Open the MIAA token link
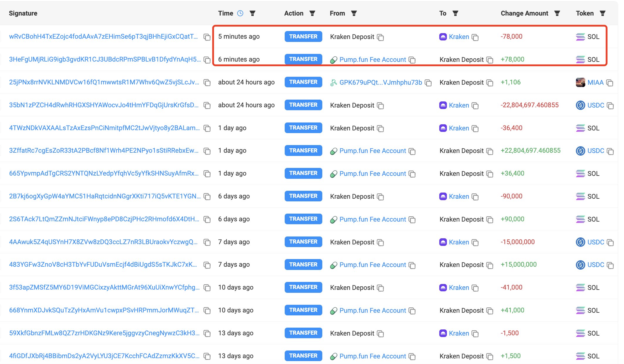624x364 pixels. click(596, 82)
